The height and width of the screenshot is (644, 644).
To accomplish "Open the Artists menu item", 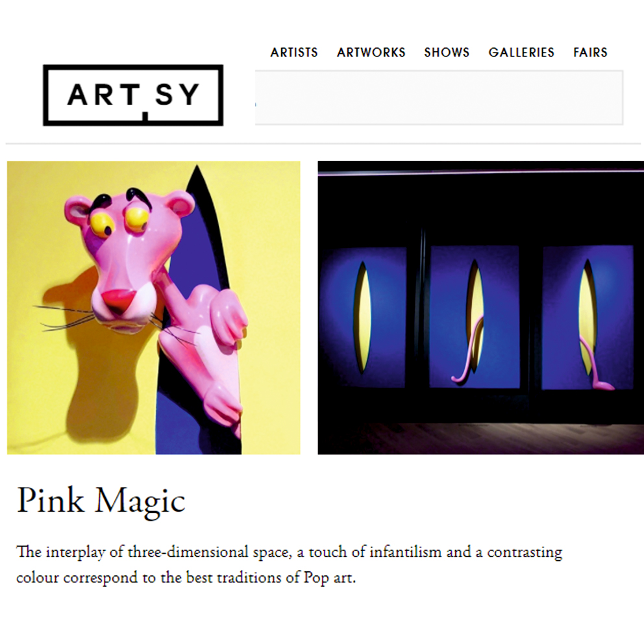I will pyautogui.click(x=294, y=53).
